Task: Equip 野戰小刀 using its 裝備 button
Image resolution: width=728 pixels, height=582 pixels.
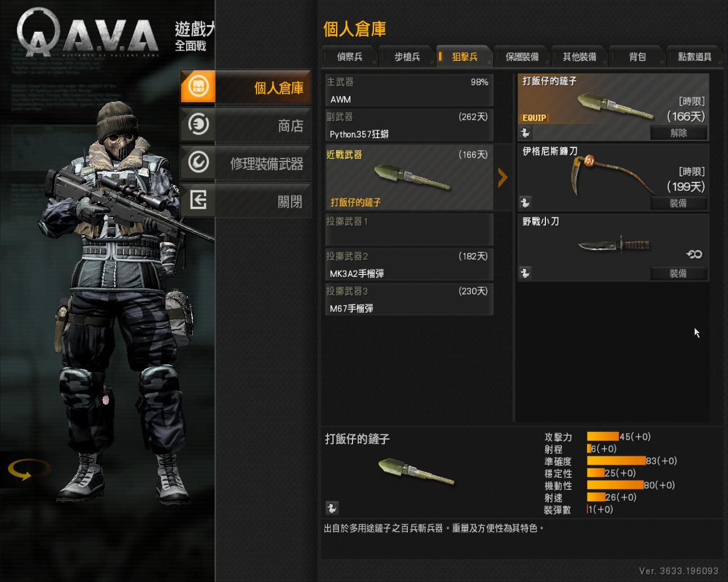Action: [x=679, y=273]
